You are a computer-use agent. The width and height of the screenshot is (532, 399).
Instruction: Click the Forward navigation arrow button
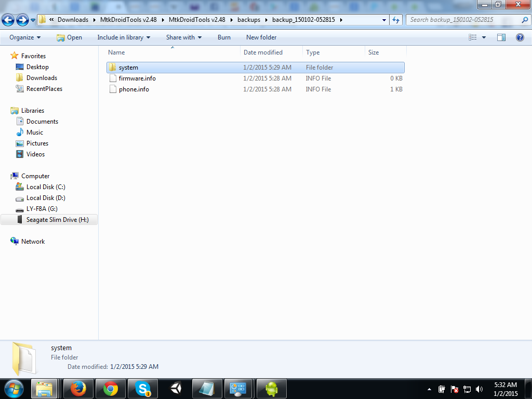point(22,20)
